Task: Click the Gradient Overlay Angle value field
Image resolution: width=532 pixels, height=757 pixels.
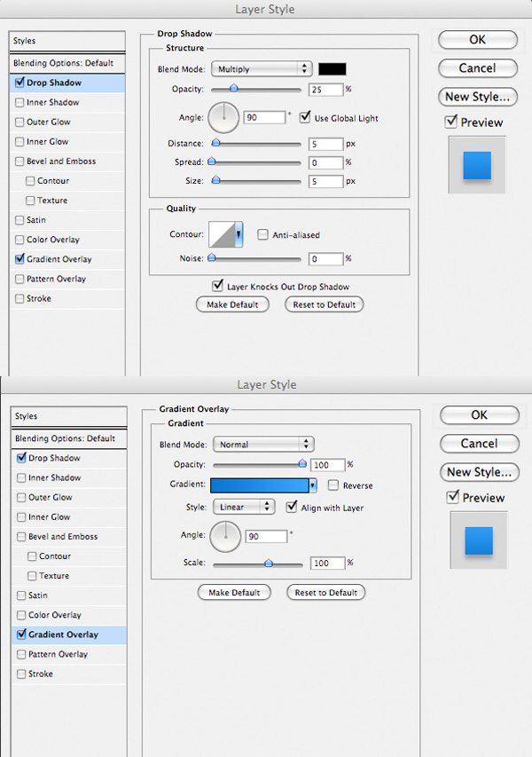Action: click(x=267, y=536)
